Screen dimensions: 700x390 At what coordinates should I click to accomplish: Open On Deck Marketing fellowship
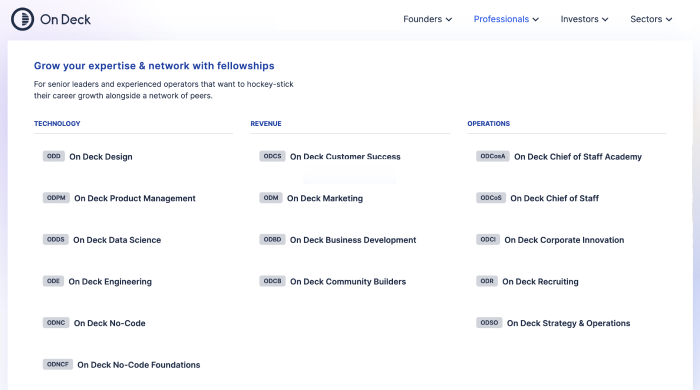325,198
